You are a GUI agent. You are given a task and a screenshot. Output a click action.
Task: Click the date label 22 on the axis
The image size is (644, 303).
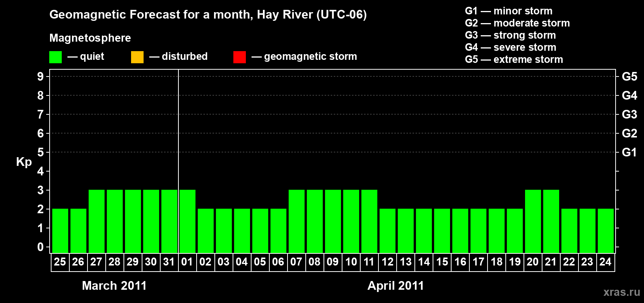point(569,262)
